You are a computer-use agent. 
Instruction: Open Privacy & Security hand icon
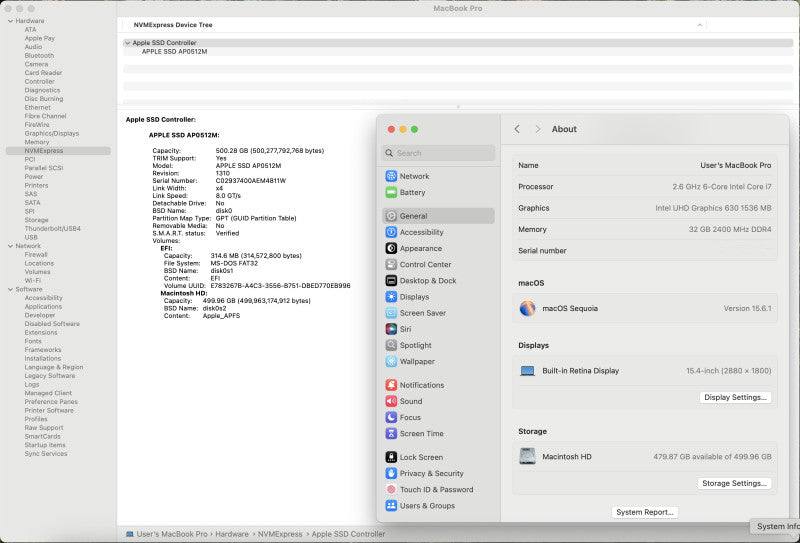pyautogui.click(x=391, y=474)
